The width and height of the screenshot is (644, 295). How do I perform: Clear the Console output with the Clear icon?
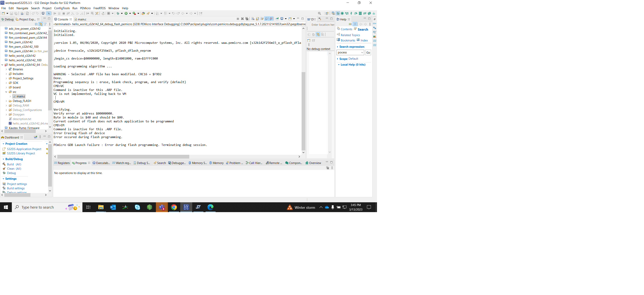point(253,18)
